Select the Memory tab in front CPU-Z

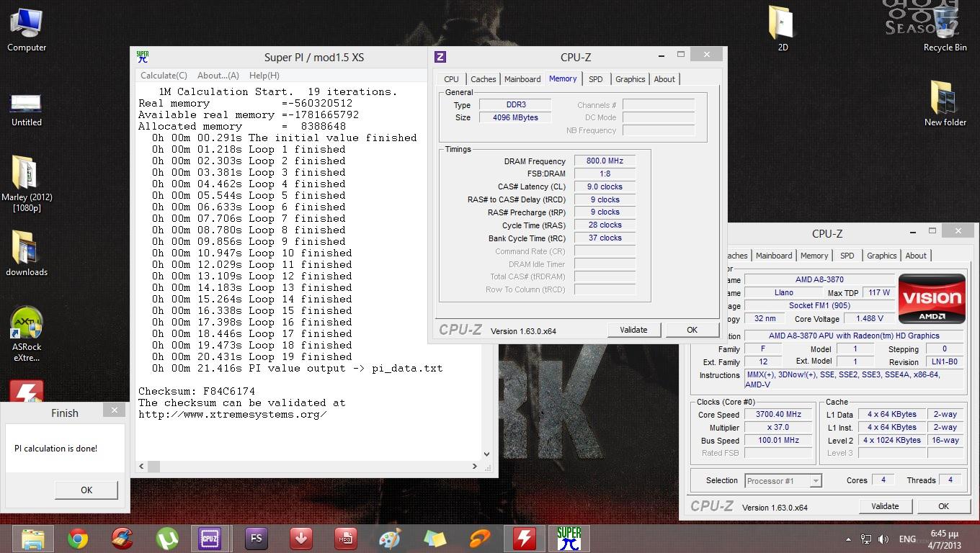coord(563,78)
